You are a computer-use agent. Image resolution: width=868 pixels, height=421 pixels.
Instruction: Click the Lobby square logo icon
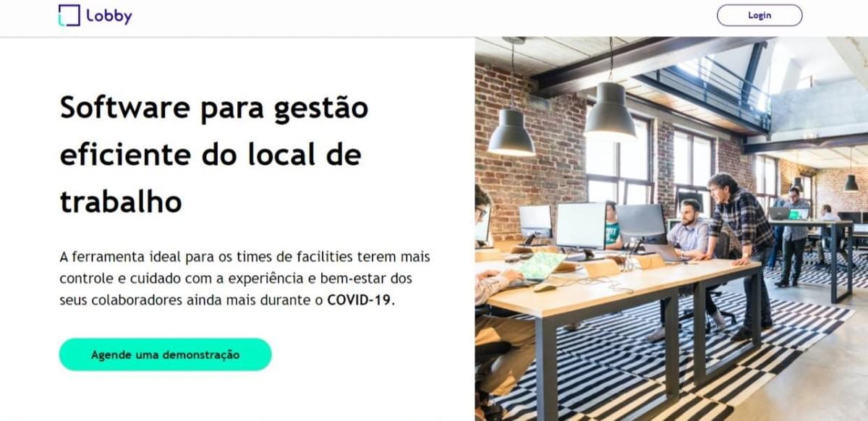point(69,15)
